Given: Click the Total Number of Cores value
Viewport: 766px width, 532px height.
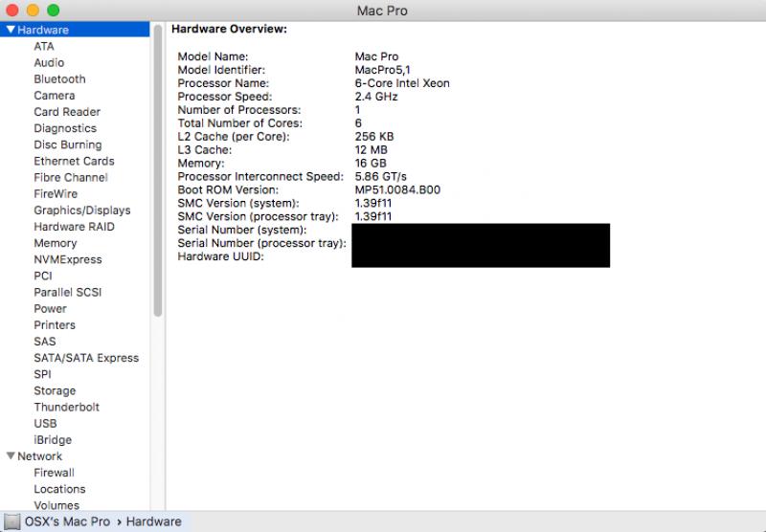Looking at the screenshot, I should click(x=358, y=123).
